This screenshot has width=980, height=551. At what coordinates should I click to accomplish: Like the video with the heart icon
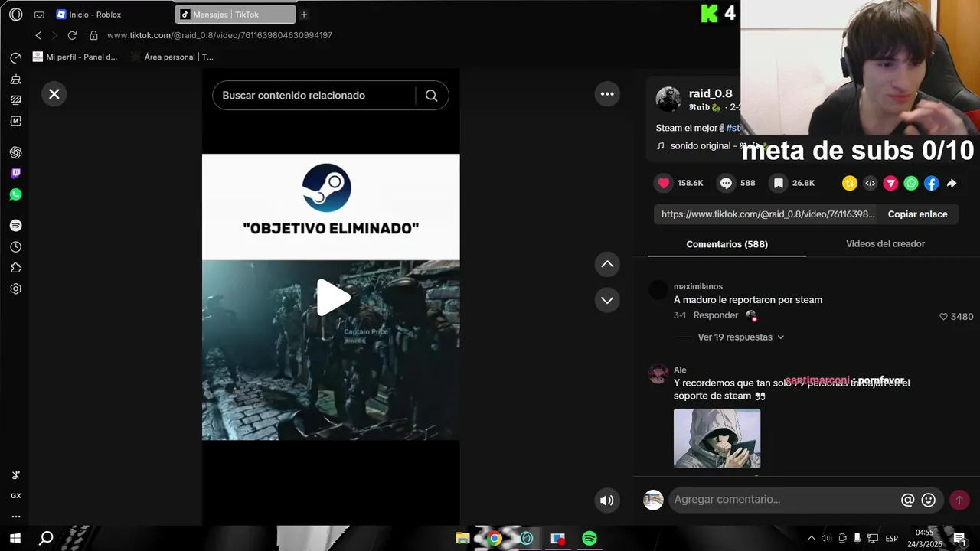point(664,183)
